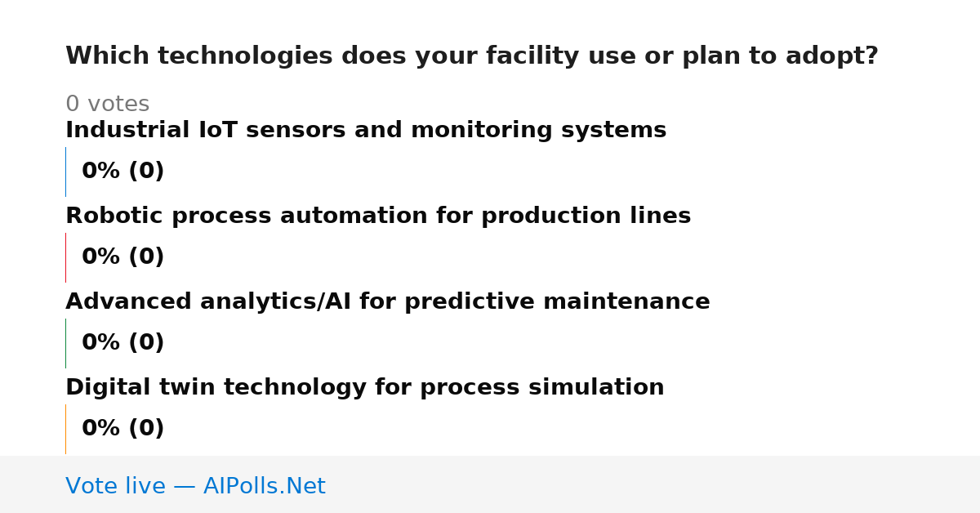Click the poll question heading text
980x513 pixels.
pos(472,56)
